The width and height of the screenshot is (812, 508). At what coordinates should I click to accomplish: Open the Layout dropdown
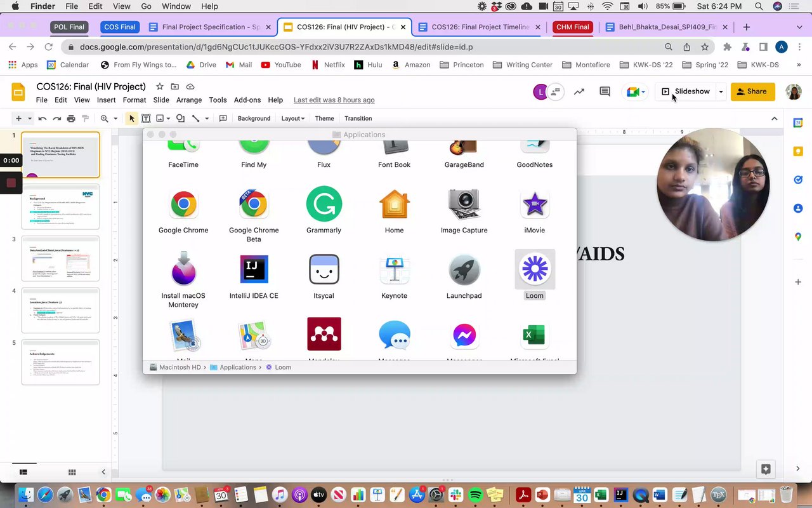pyautogui.click(x=293, y=119)
